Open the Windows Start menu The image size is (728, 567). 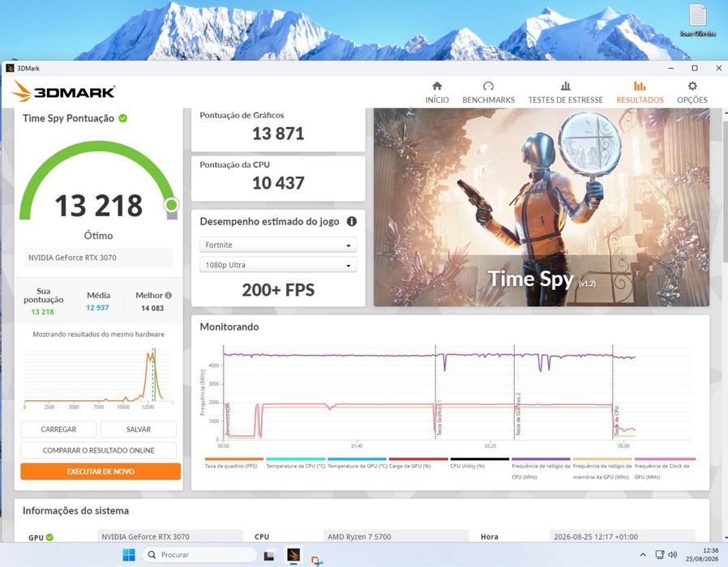[x=129, y=555]
